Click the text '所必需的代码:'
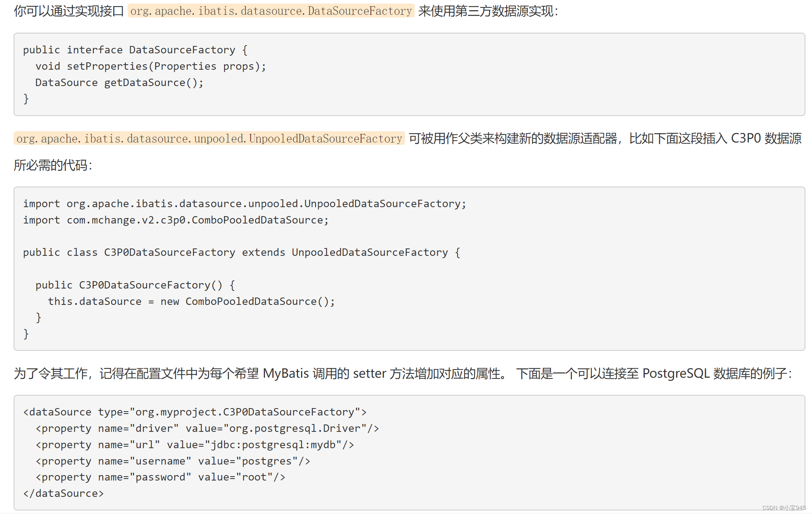The width and height of the screenshot is (812, 514). [x=53, y=165]
